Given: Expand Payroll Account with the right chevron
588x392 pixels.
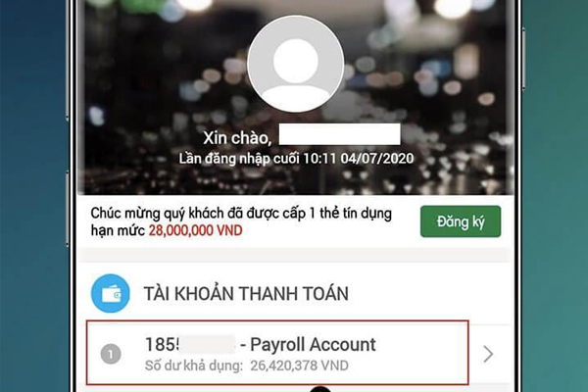Looking at the screenshot, I should click(x=488, y=354).
